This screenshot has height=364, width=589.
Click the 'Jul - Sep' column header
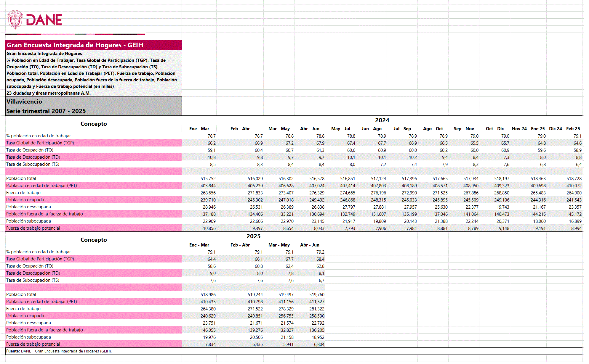coord(402,129)
